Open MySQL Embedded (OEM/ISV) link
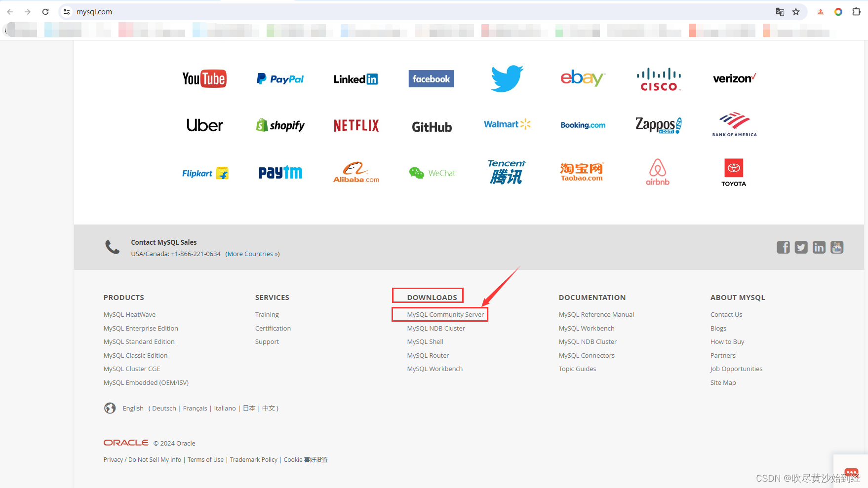Image resolution: width=868 pixels, height=488 pixels. pos(146,382)
